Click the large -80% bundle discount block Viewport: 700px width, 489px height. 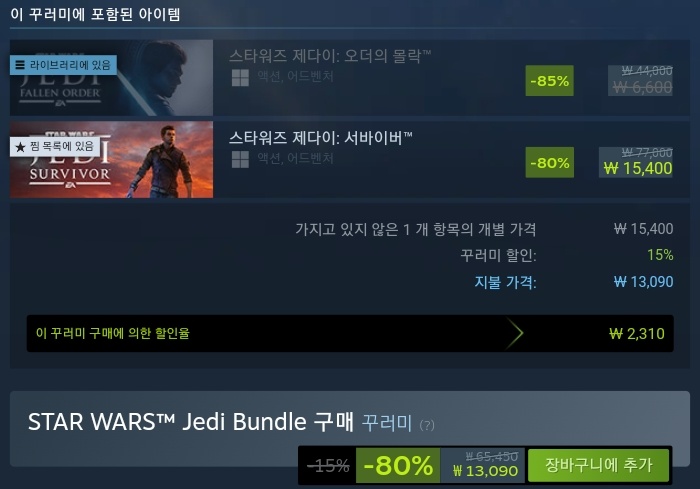coord(398,465)
